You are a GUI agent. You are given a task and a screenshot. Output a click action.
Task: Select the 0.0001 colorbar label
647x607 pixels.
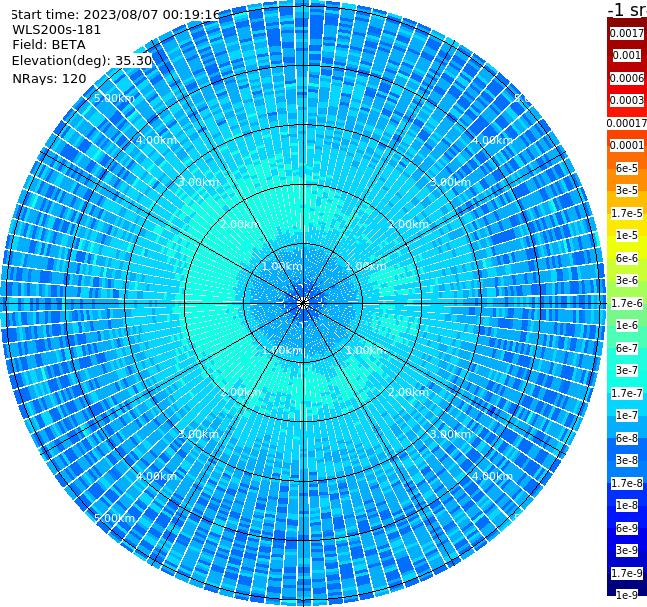[x=627, y=145]
